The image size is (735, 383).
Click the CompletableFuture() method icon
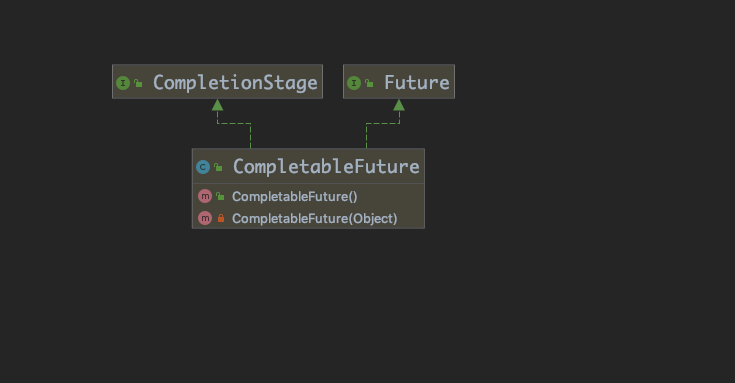205,196
